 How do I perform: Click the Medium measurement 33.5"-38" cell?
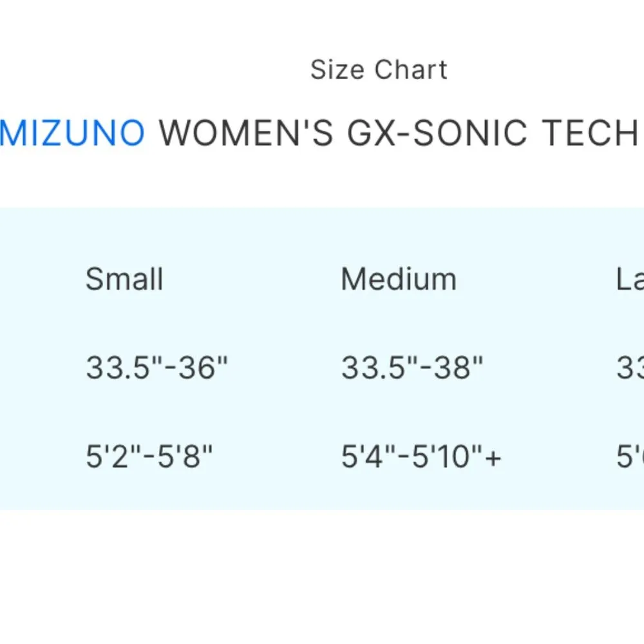pos(412,368)
